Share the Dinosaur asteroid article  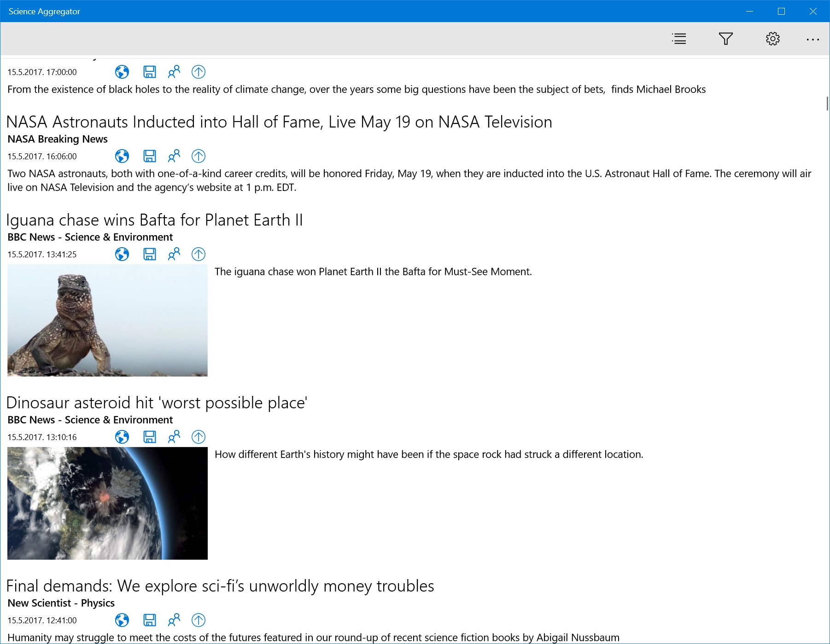(x=174, y=437)
